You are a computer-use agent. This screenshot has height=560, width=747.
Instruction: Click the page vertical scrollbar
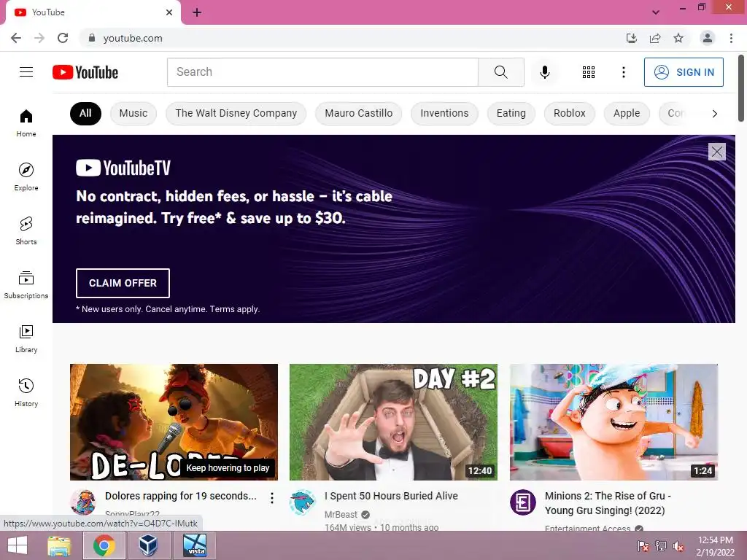pos(741,88)
